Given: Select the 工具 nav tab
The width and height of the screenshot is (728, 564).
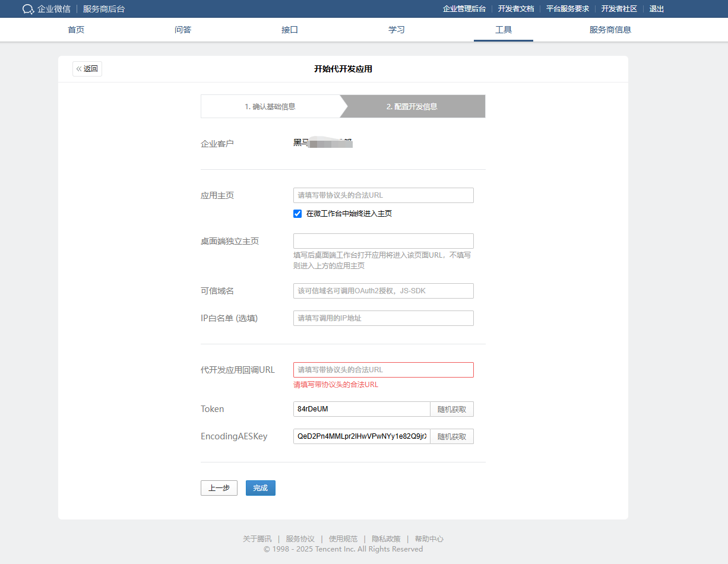Looking at the screenshot, I should point(504,30).
